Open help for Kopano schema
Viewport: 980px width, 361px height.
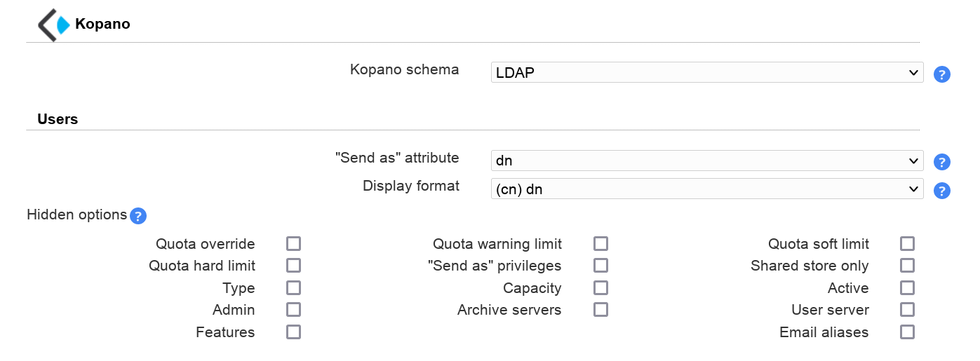click(x=942, y=74)
